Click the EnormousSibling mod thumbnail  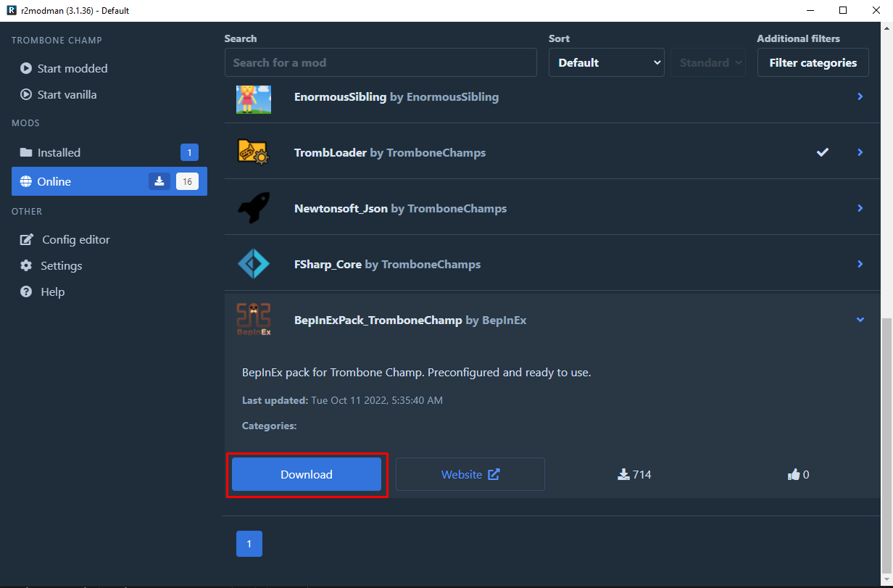254,98
